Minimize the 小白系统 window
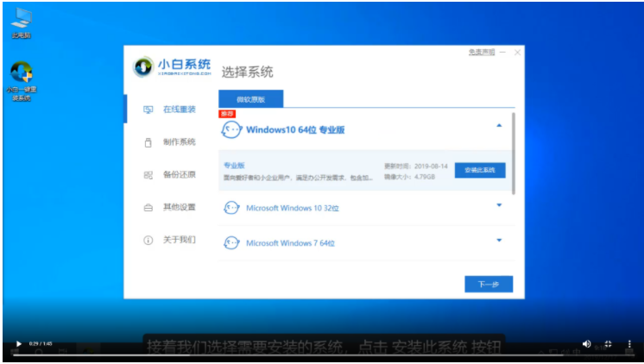 [x=502, y=52]
